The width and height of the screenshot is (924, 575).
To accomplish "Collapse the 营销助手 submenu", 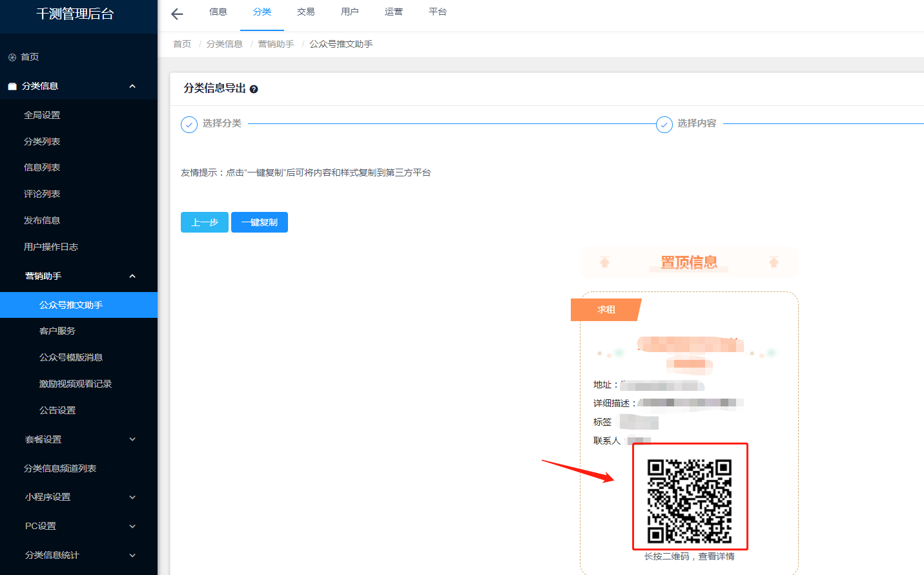I will click(132, 277).
